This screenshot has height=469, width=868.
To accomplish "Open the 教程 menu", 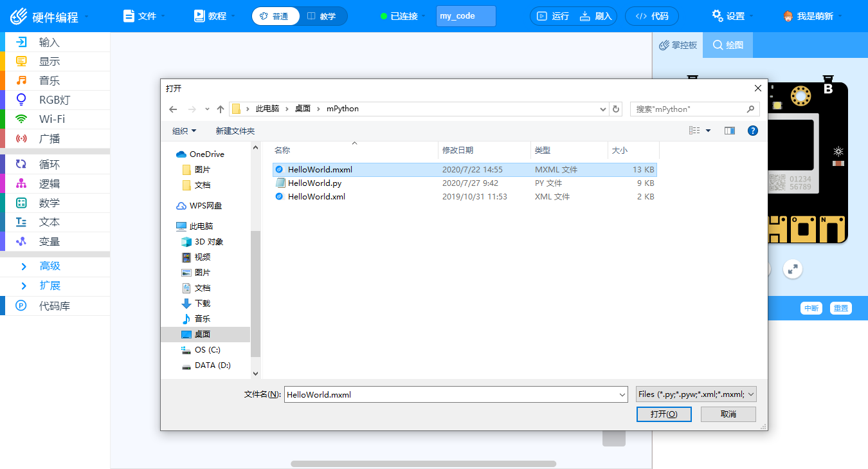I will coord(214,16).
